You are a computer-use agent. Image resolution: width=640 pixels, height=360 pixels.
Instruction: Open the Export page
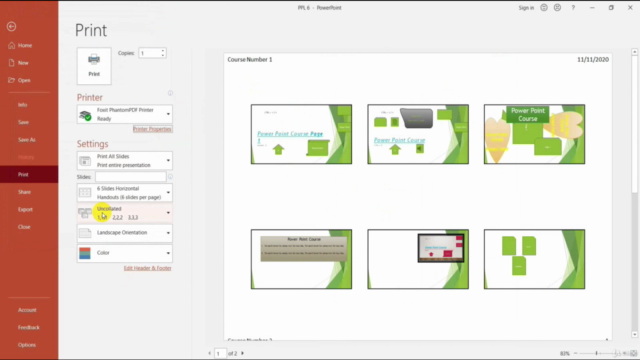pyautogui.click(x=25, y=209)
